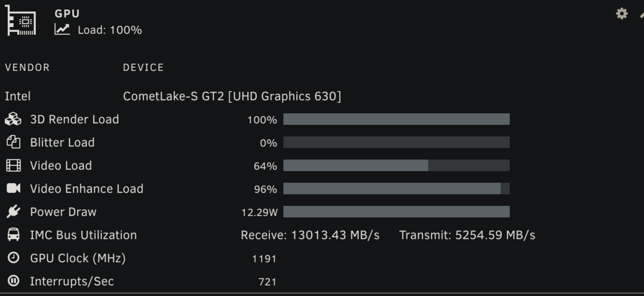Image resolution: width=644 pixels, height=296 pixels.
Task: Open the settings gear icon
Action: click(622, 14)
